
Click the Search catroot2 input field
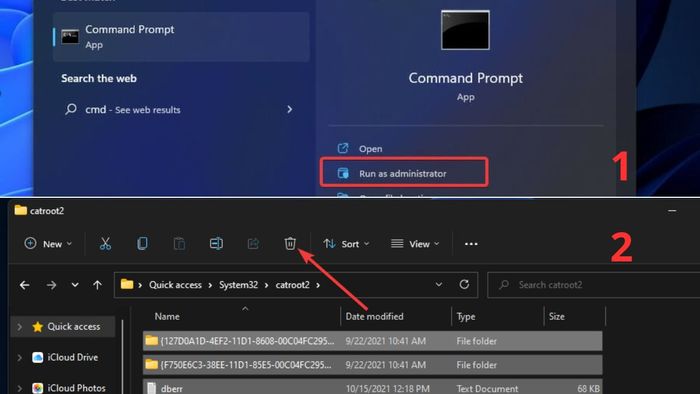pyautogui.click(x=594, y=285)
